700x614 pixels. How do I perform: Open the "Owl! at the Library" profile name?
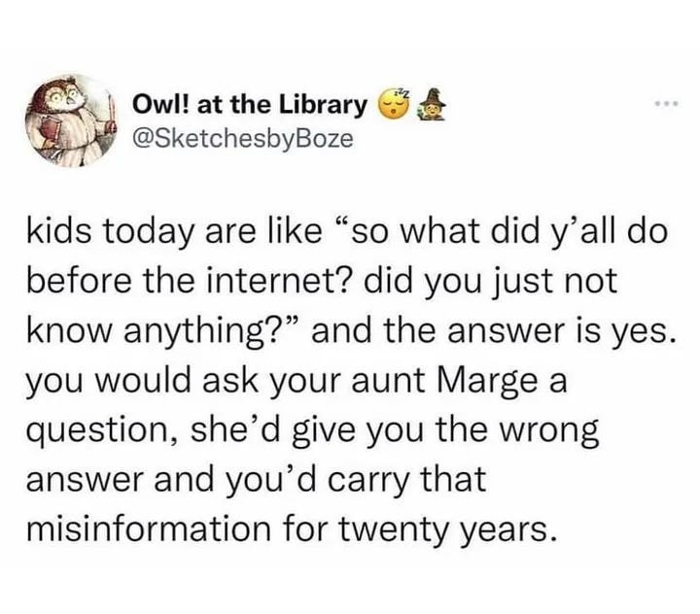[250, 105]
